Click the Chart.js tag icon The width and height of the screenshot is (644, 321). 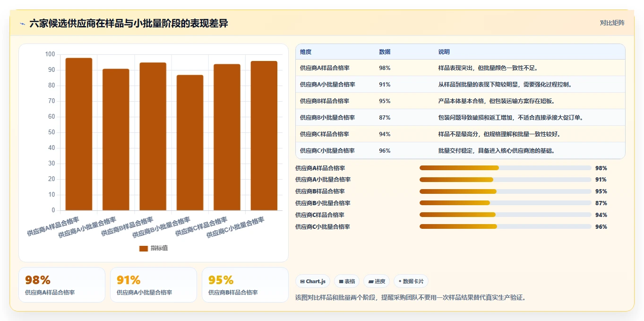point(302,281)
